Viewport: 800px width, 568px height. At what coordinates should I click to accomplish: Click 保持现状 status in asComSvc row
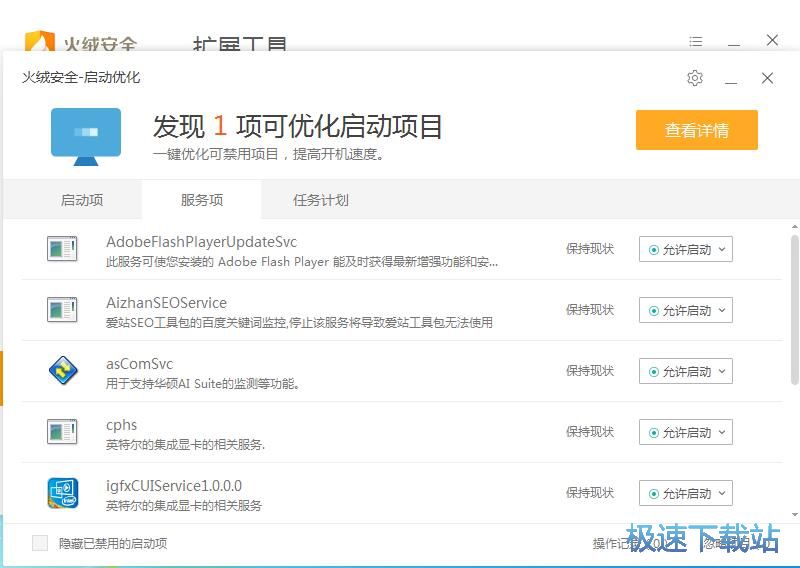[x=589, y=371]
